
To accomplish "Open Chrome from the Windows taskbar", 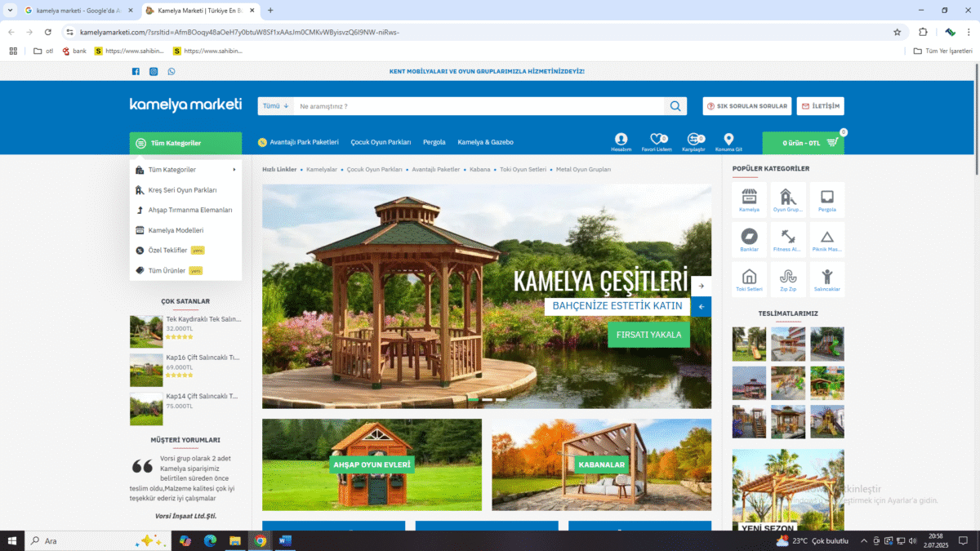I will coord(260,540).
